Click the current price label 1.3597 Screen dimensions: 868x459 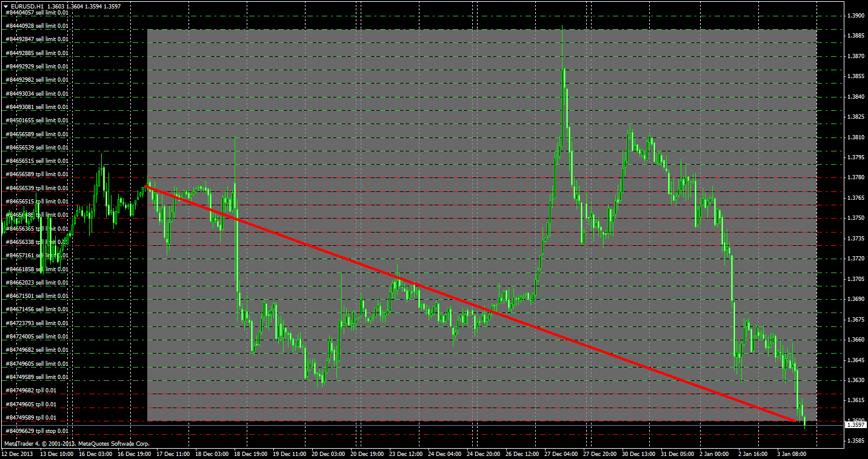(x=856, y=426)
